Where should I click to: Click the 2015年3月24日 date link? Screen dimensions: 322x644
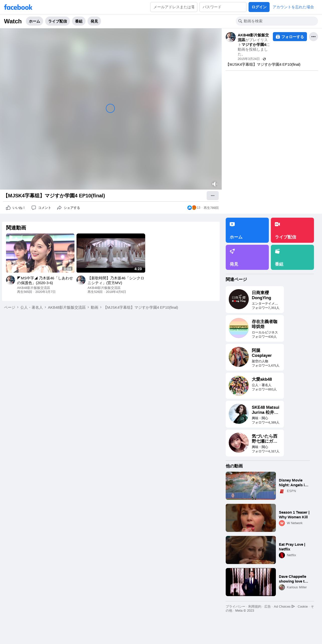tap(249, 59)
